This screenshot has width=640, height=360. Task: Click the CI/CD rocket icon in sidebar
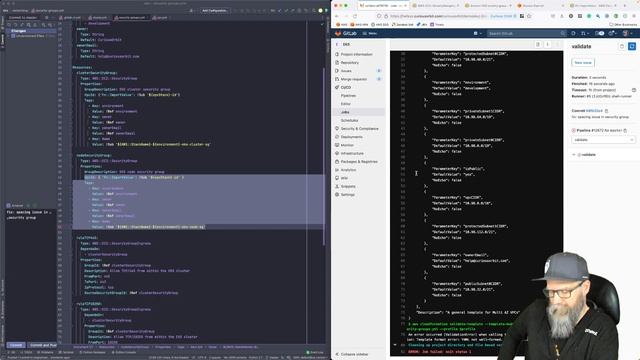(337, 87)
